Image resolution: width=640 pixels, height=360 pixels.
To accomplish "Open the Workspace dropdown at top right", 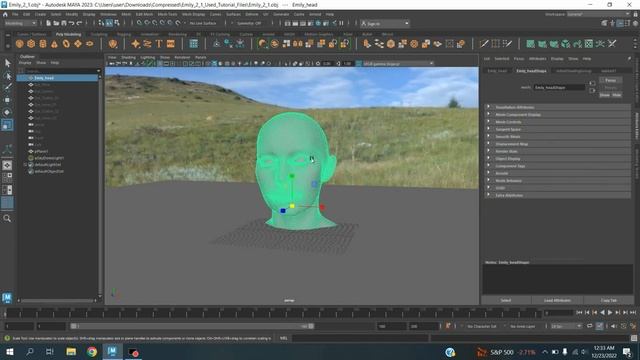I will (x=599, y=14).
